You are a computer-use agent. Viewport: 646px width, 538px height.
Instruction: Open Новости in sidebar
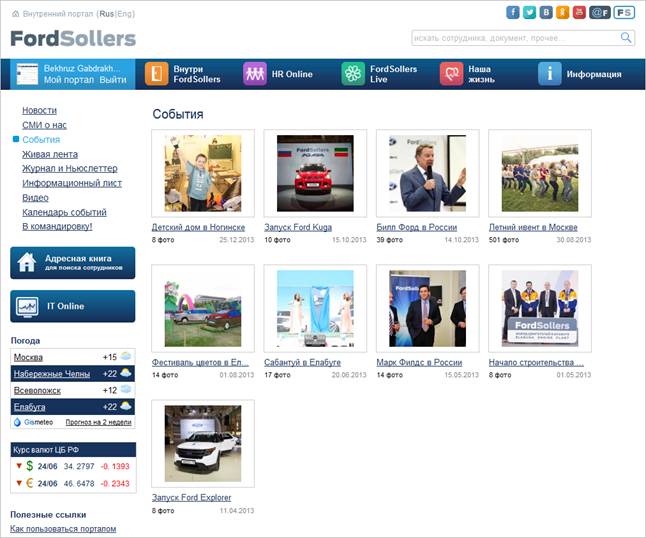(40, 110)
